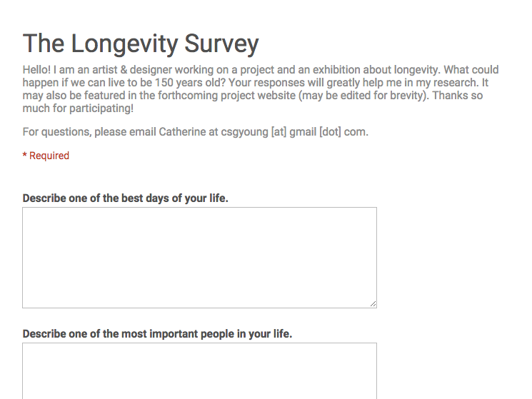The height and width of the screenshot is (399, 532).
Task: Click the most important people answer box
Action: (x=199, y=371)
